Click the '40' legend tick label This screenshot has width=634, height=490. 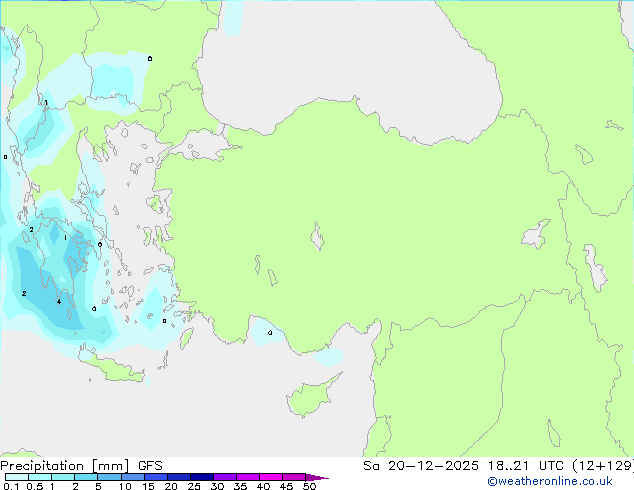(x=263, y=486)
